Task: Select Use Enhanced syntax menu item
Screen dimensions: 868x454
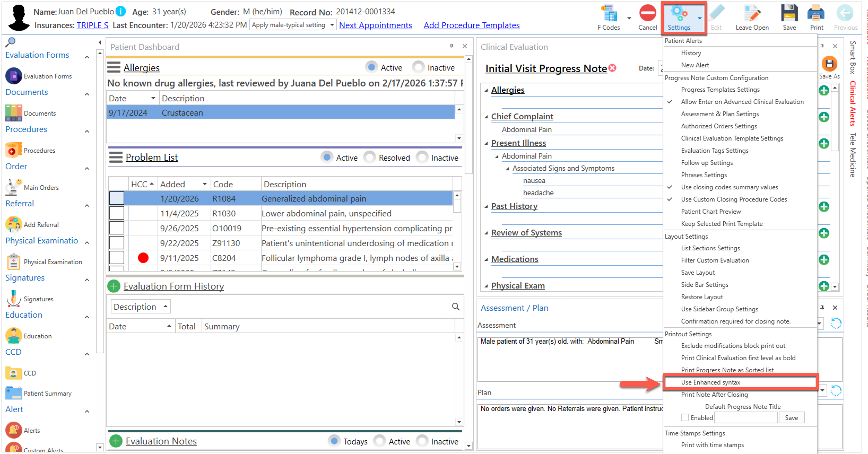Action: (x=710, y=382)
